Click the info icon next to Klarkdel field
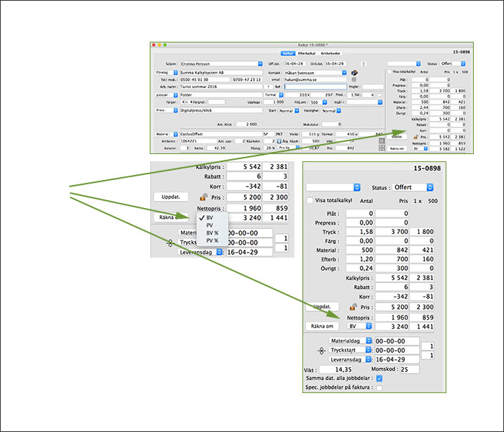Image resolution: width=504 pixels, height=432 pixels. [x=279, y=141]
